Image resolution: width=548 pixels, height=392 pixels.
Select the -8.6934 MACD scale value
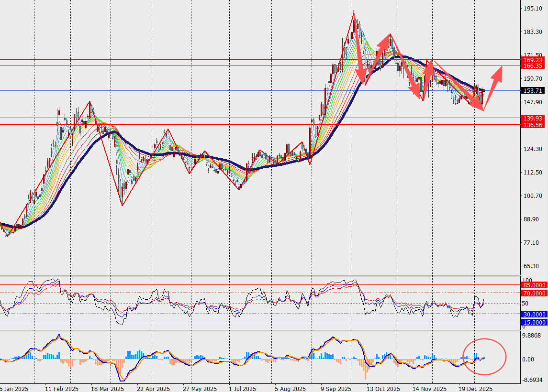pyautogui.click(x=533, y=380)
